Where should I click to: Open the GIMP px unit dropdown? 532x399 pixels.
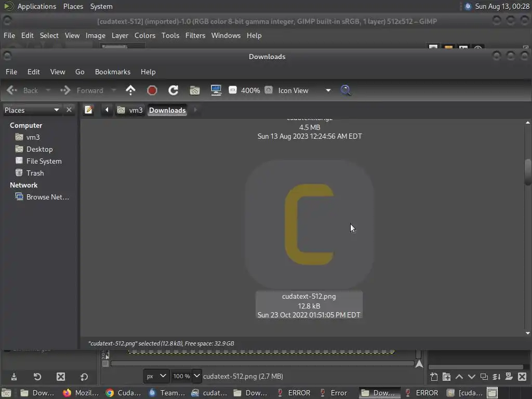pos(156,376)
